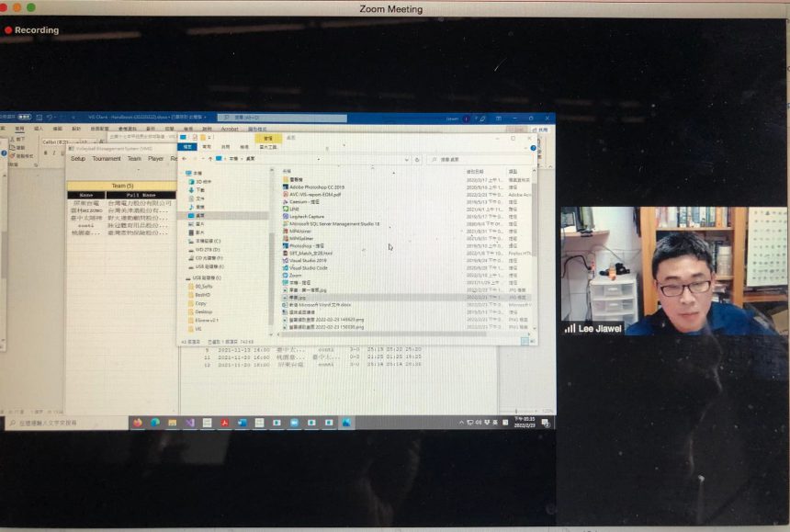Adjust the Word zoom slider in status bar

(x=516, y=411)
